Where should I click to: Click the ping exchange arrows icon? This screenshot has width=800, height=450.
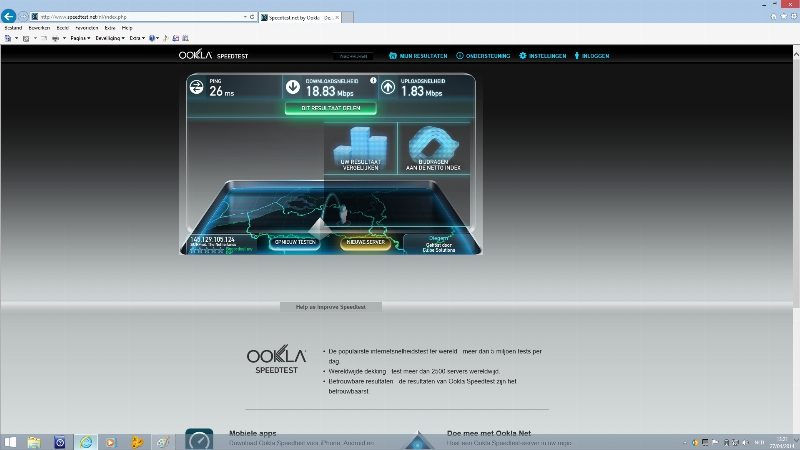[x=196, y=87]
